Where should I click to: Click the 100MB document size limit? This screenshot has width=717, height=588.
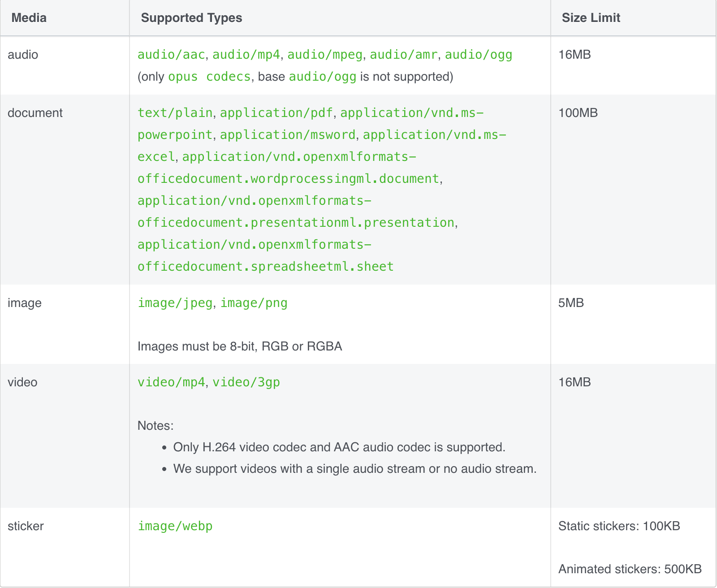coord(578,113)
